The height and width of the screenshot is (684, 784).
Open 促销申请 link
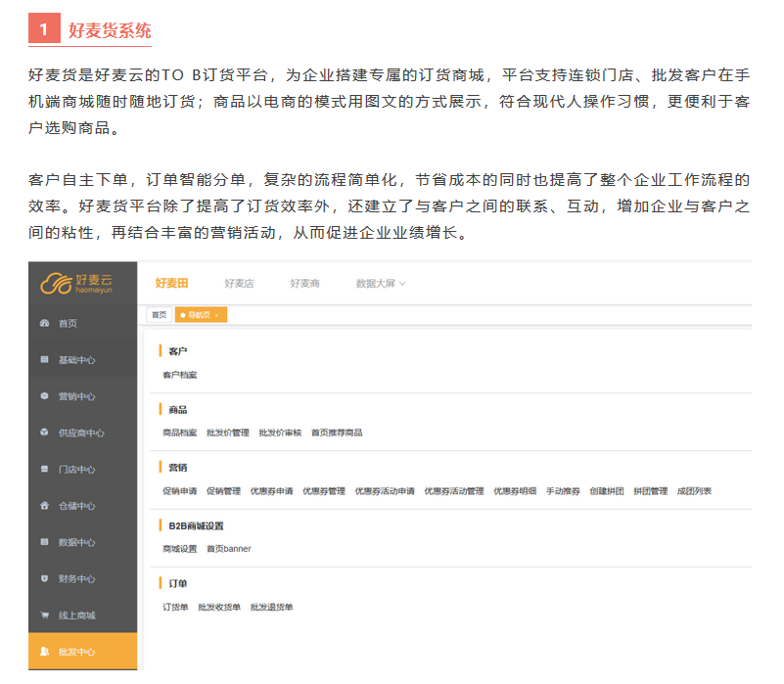click(x=179, y=491)
